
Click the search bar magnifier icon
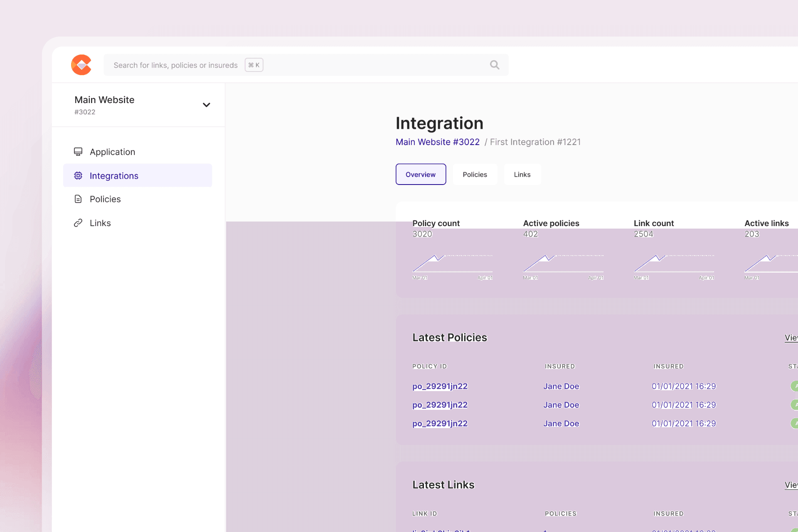tap(494, 65)
